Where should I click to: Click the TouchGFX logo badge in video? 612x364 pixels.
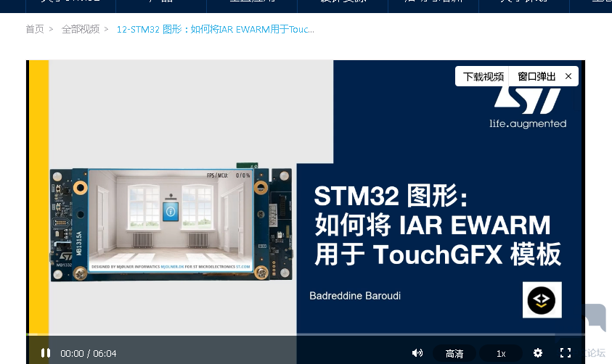[542, 299]
